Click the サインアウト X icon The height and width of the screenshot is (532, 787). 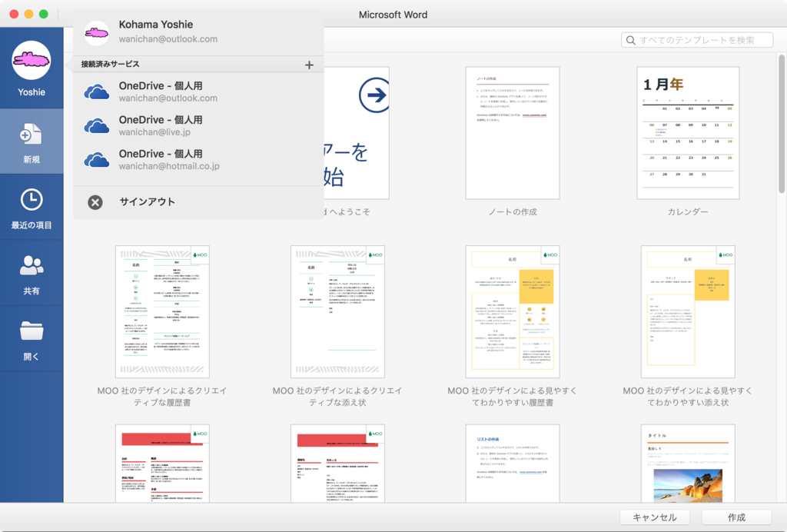[95, 202]
